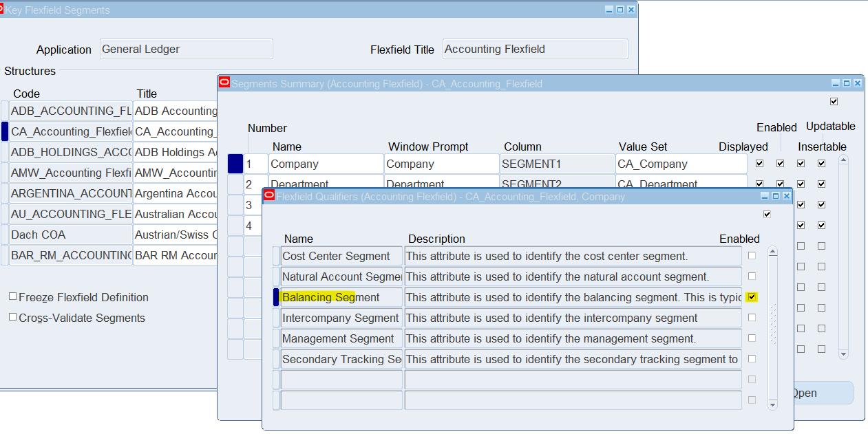Select highlighted Balancing Segment name field
Screen dimensions: 868x434
(341, 297)
